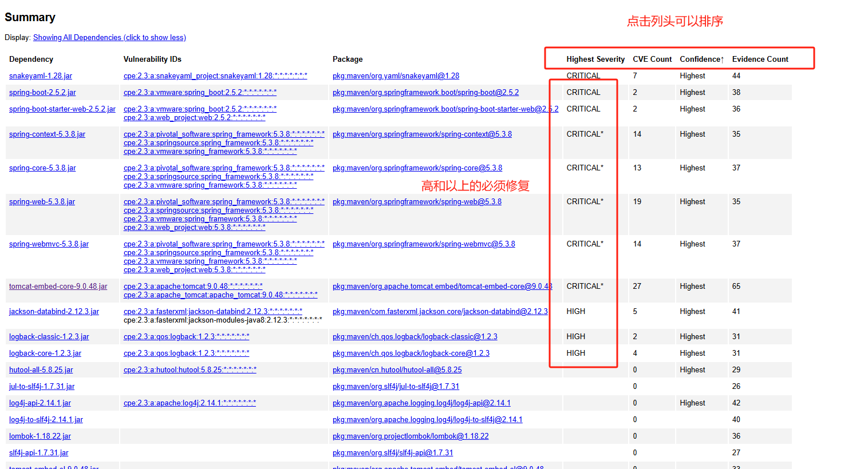Open apache_tomcat:apache_tomcat CPE link
Screen dimensions: 868x469
[220, 295]
